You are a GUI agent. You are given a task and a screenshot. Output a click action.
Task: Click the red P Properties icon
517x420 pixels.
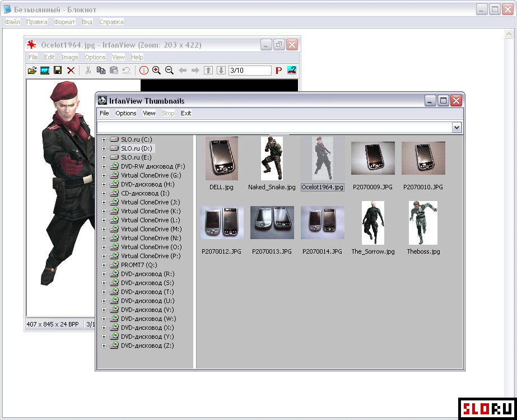coord(278,71)
